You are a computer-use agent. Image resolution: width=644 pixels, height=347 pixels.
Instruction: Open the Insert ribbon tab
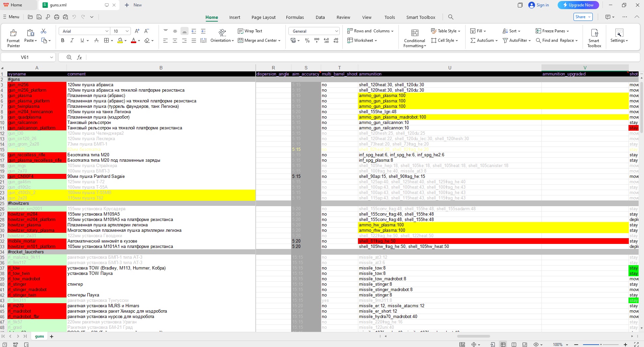pyautogui.click(x=235, y=17)
